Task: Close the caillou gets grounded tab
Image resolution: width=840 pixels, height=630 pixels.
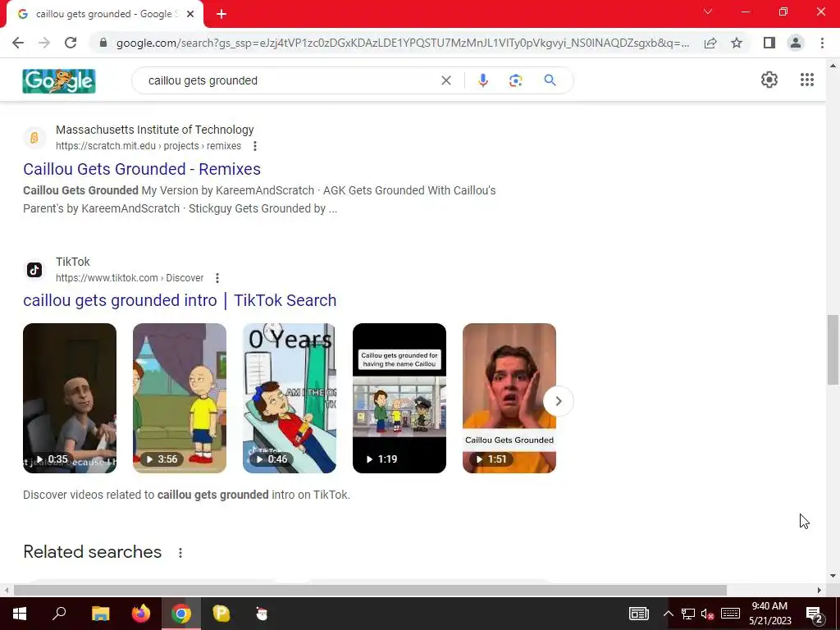Action: pos(190,14)
